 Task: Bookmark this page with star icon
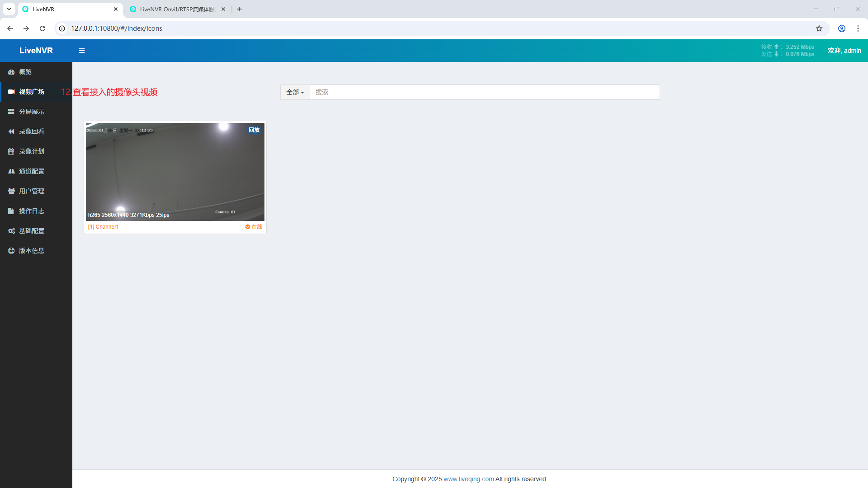[819, 28]
